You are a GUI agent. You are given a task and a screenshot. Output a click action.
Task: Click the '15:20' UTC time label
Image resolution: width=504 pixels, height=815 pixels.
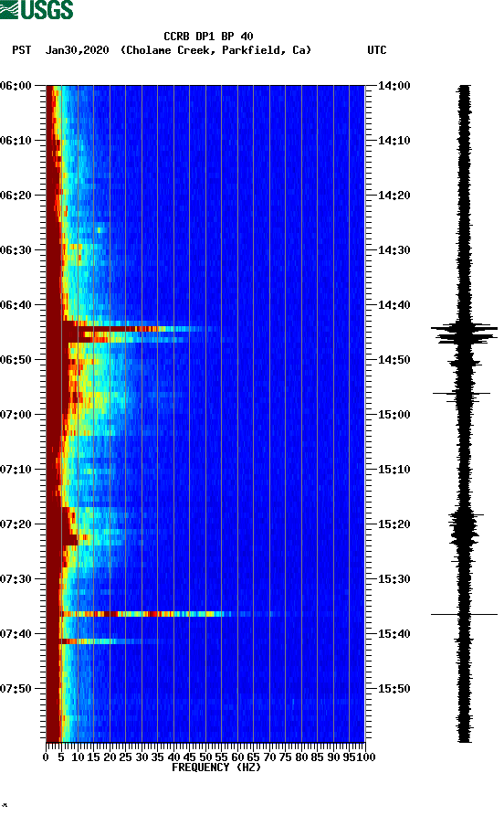[394, 524]
